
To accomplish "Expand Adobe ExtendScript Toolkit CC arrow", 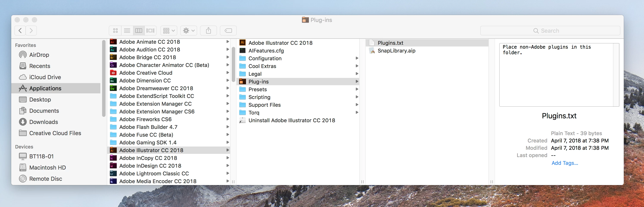I will 227,96.
